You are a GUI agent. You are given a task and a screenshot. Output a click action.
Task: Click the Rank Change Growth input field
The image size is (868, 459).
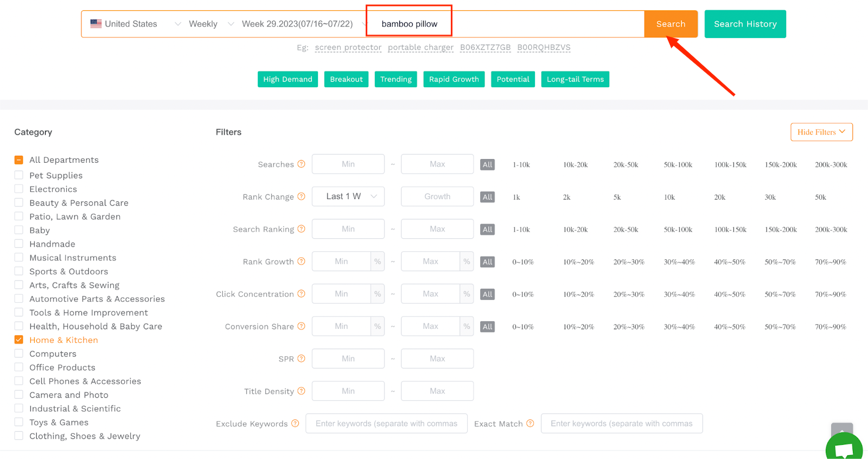[x=437, y=196]
